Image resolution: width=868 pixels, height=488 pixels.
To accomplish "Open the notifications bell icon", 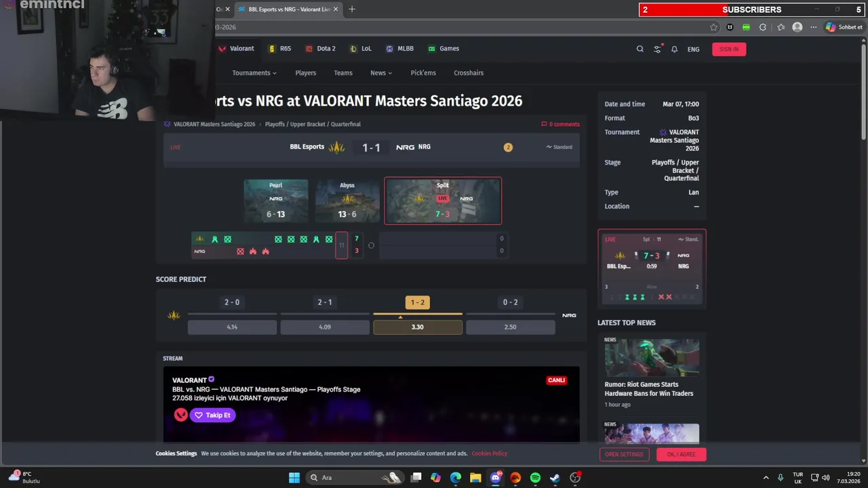I will pyautogui.click(x=674, y=49).
